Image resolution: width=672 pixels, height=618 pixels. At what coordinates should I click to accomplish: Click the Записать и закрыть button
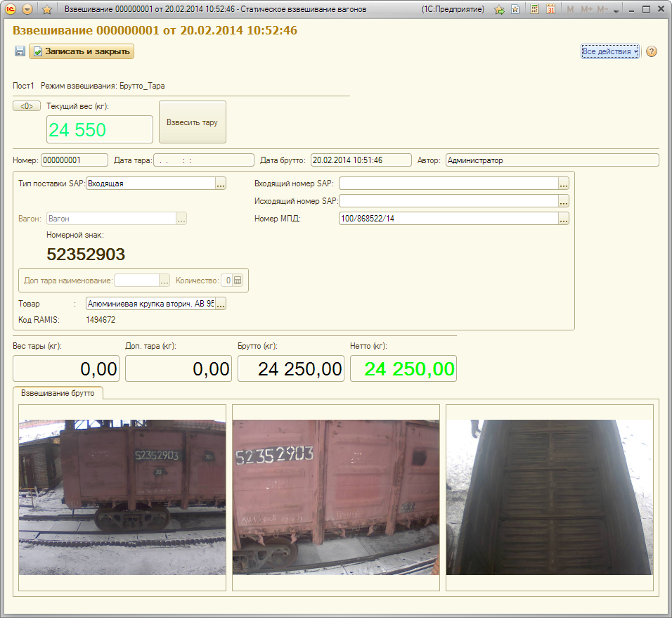pos(82,51)
